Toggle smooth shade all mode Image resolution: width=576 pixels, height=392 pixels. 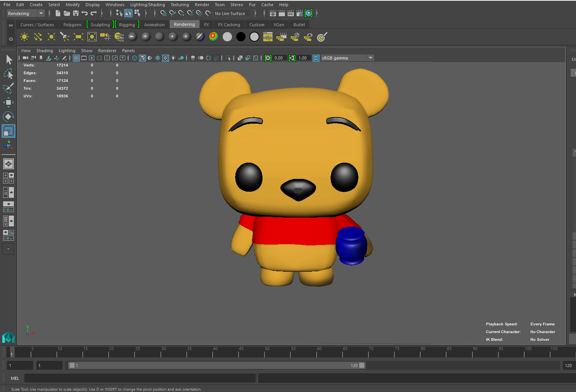[142, 58]
